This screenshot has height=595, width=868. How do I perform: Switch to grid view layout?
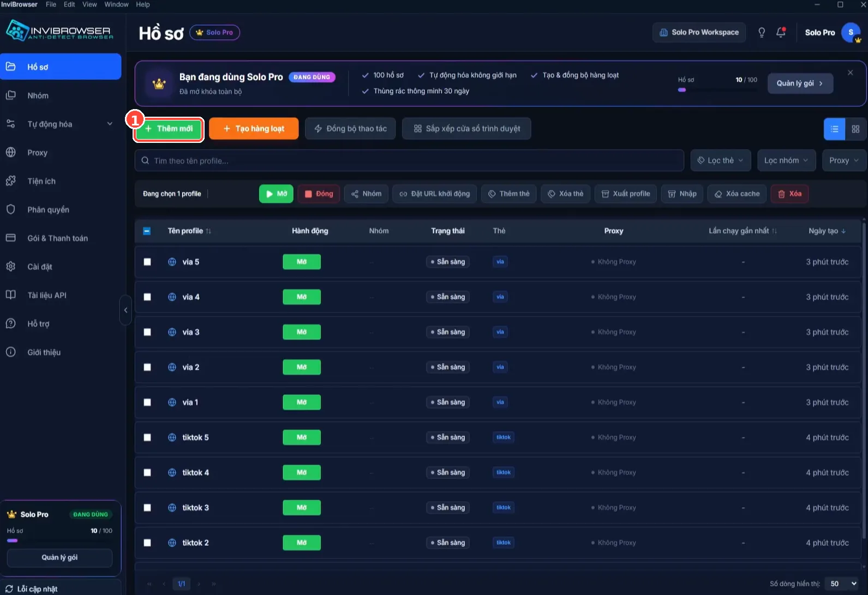[x=855, y=129]
